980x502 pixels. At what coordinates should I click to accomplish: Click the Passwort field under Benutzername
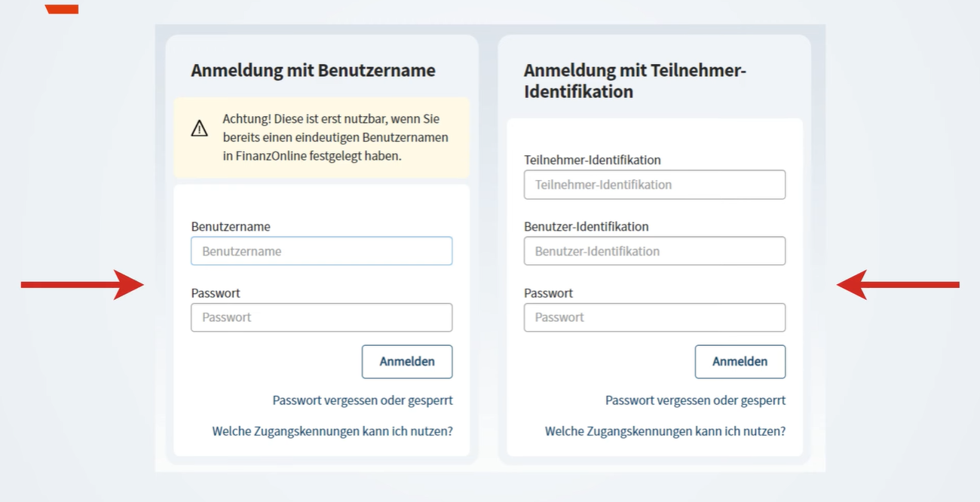(x=321, y=317)
